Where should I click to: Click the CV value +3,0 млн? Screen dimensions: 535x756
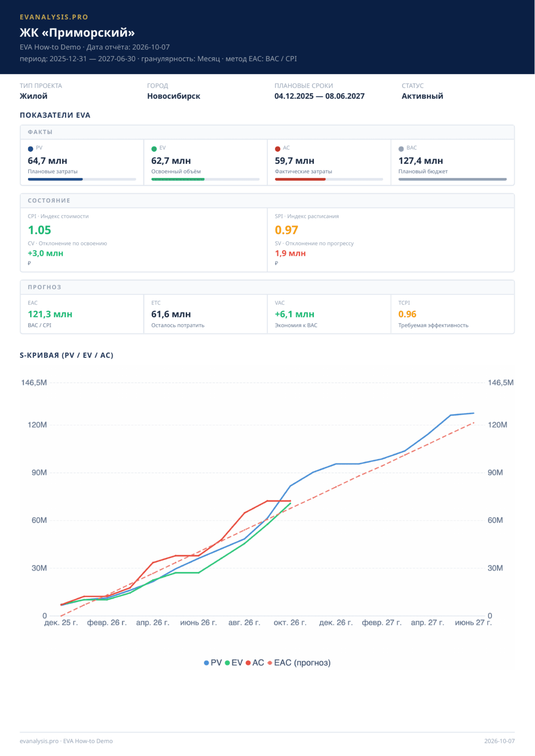coord(45,253)
